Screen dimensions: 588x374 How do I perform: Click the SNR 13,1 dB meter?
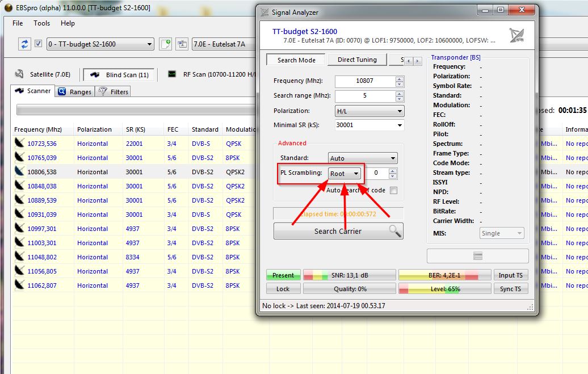click(x=350, y=275)
